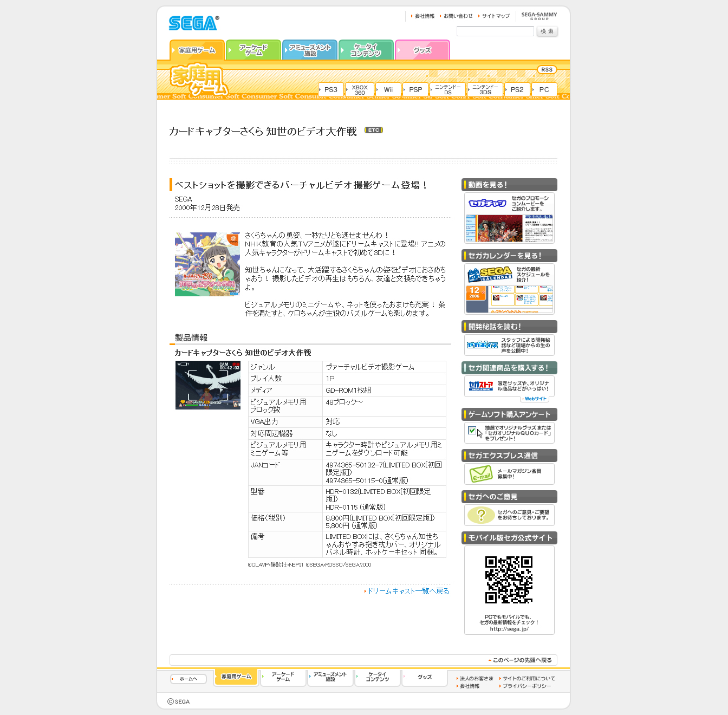Click the 検索 search button
728x715 pixels.
point(547,31)
